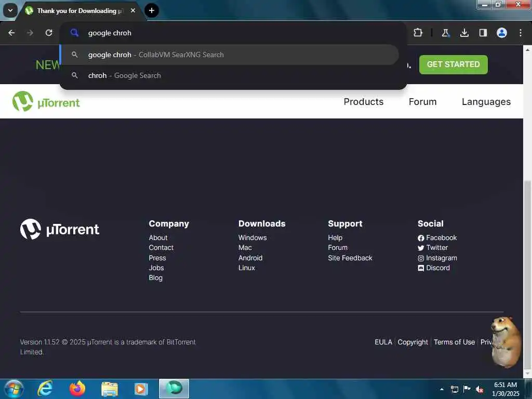Open the Site Feedback link
Image resolution: width=532 pixels, height=399 pixels.
[x=350, y=258]
